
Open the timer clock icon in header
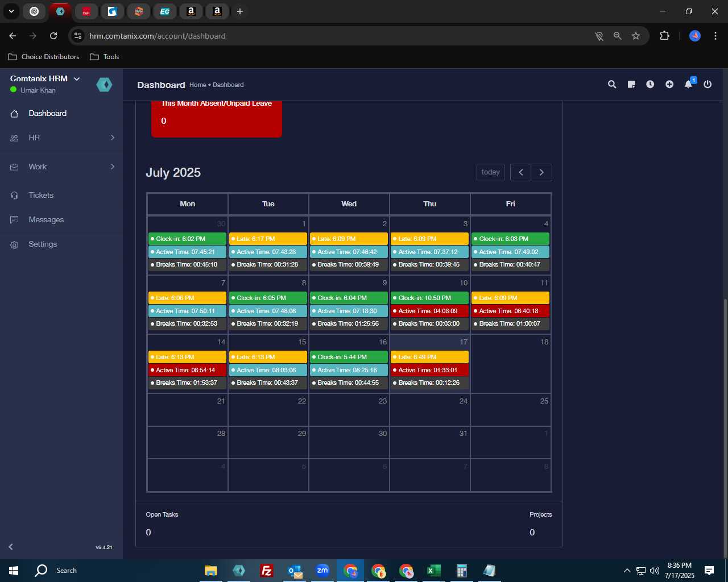[650, 84]
